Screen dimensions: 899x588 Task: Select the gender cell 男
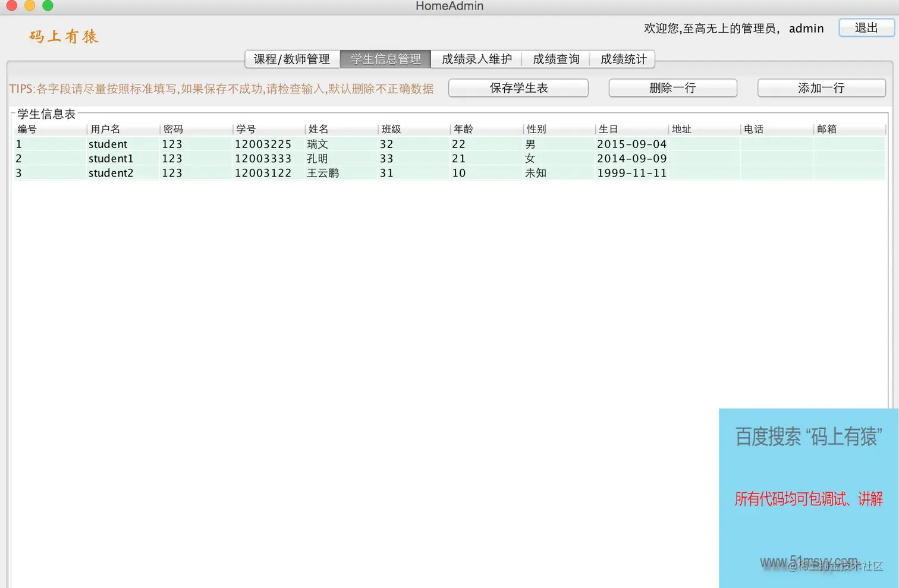coord(559,144)
